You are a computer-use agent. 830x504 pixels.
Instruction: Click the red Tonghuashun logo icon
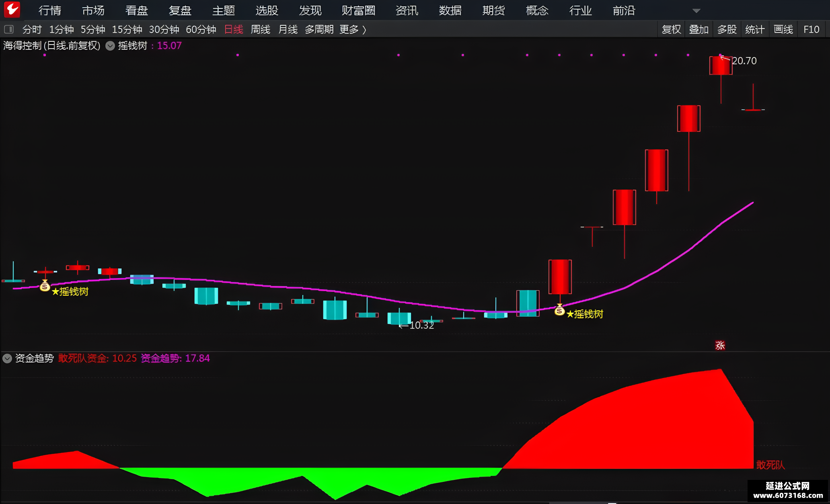pyautogui.click(x=12, y=10)
